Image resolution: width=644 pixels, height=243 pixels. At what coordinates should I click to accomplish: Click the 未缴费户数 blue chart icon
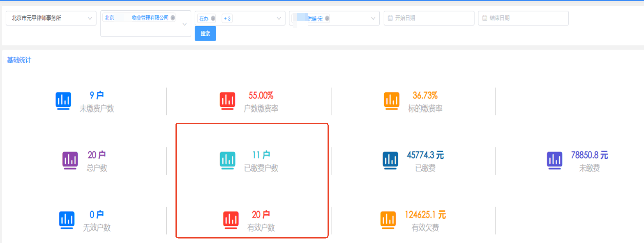[x=63, y=101]
